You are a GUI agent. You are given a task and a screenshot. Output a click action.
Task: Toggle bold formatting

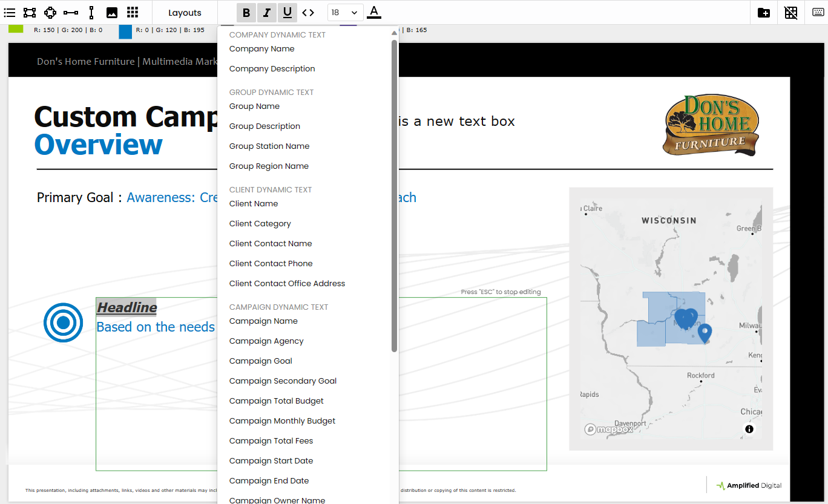pyautogui.click(x=246, y=13)
